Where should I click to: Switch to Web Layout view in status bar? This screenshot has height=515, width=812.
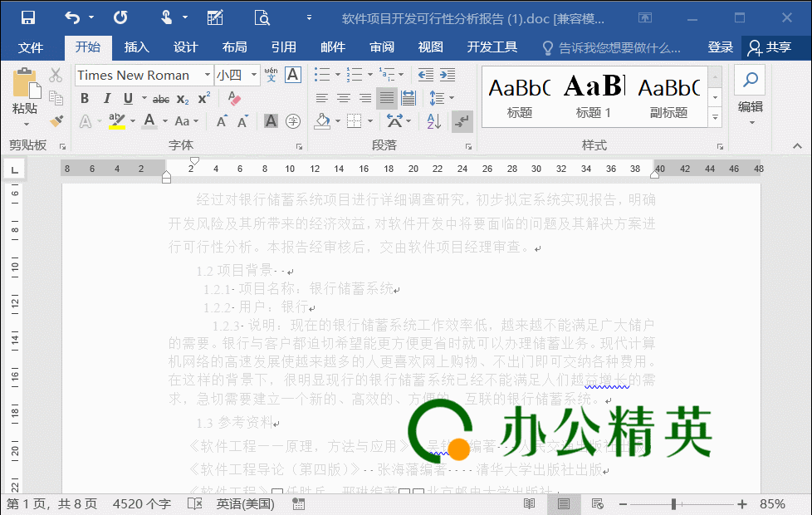click(x=597, y=503)
